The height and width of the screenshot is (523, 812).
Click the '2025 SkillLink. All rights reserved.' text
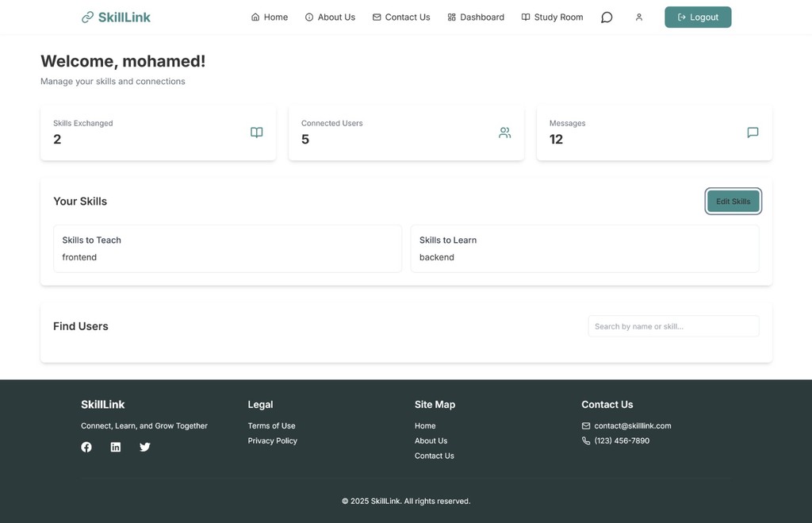[x=406, y=502]
